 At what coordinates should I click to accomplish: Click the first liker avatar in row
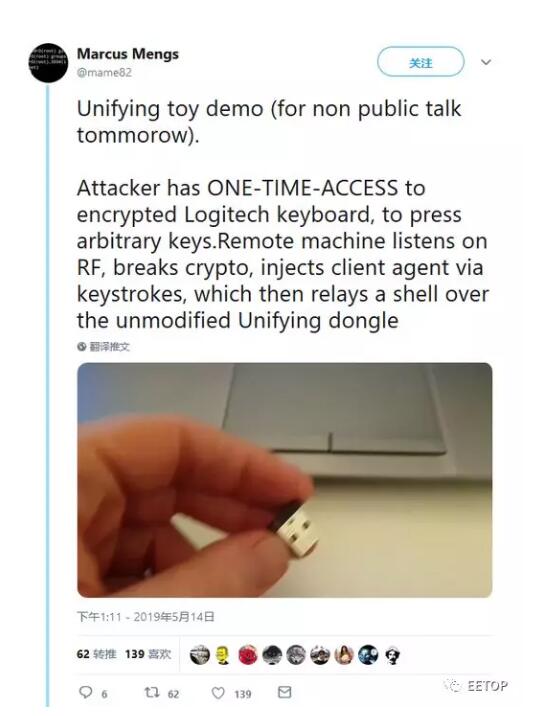point(200,655)
